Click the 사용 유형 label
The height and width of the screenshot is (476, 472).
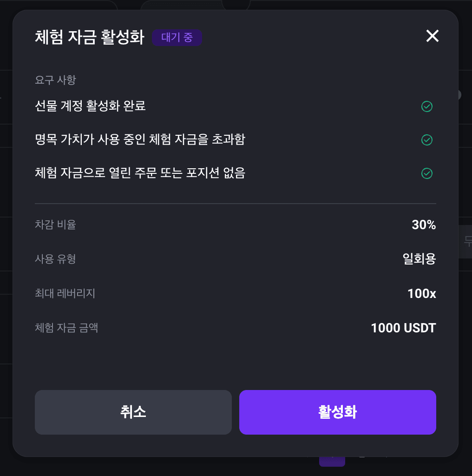coord(55,259)
